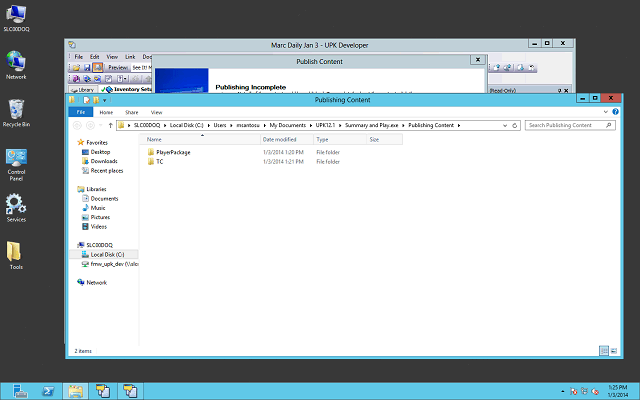Open File menu in UPK Developer

coord(78,57)
